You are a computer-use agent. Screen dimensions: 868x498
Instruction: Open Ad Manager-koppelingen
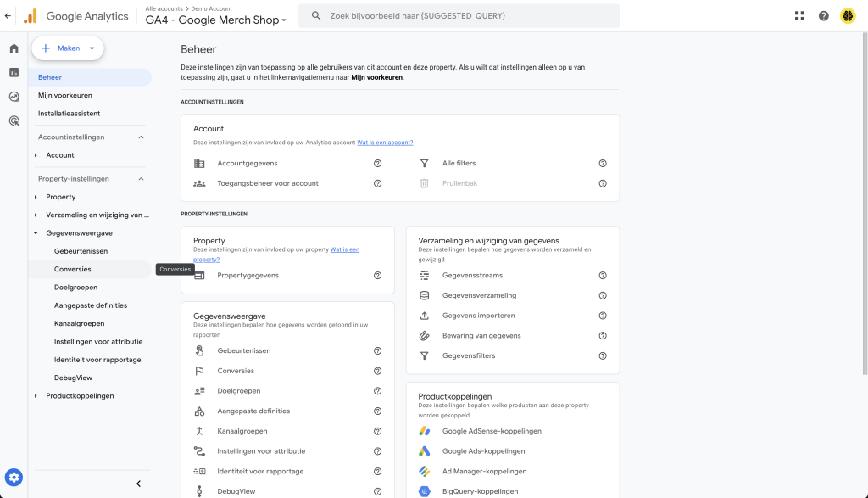(484, 472)
